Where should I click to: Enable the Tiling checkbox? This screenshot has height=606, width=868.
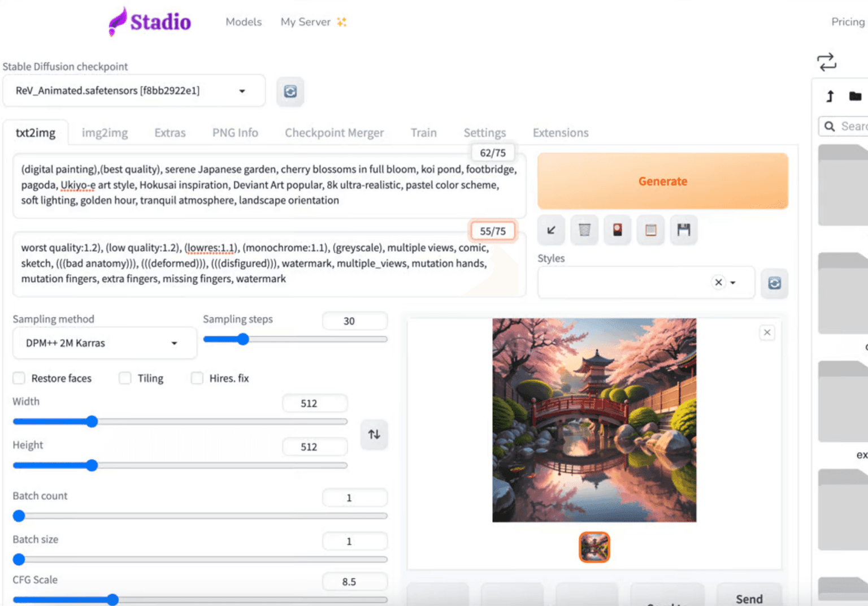(x=125, y=378)
